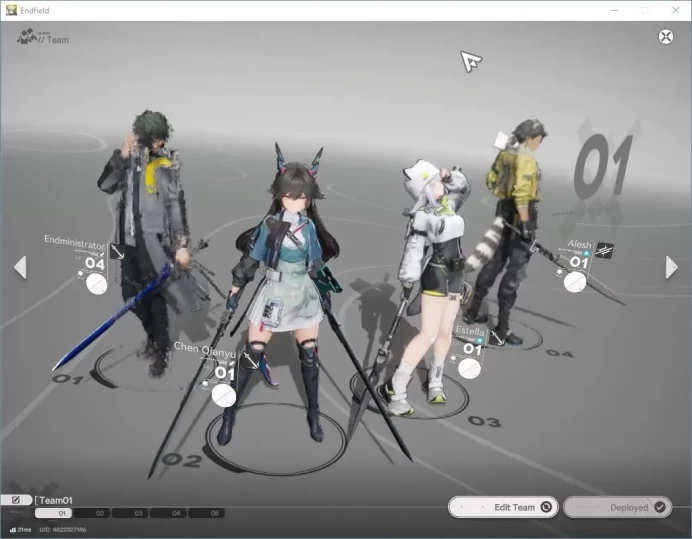692x539 pixels.
Task: Rename team using the edit pencil icon
Action: pos(16,500)
